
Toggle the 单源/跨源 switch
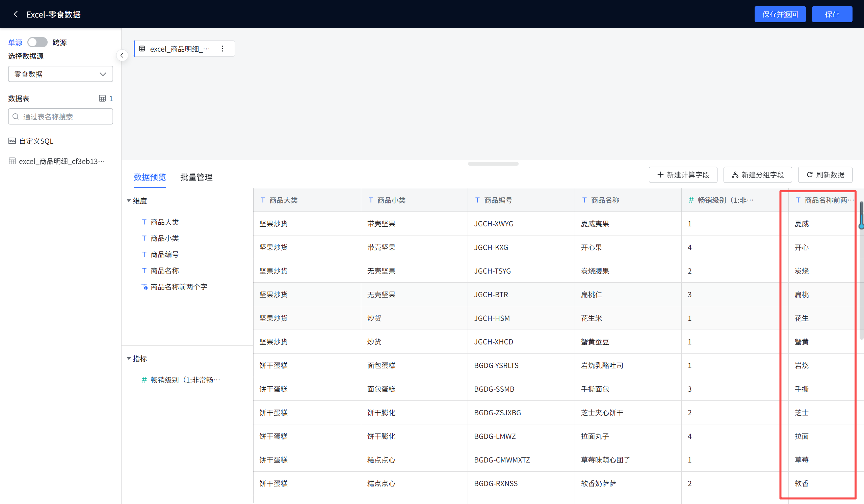pyautogui.click(x=37, y=42)
